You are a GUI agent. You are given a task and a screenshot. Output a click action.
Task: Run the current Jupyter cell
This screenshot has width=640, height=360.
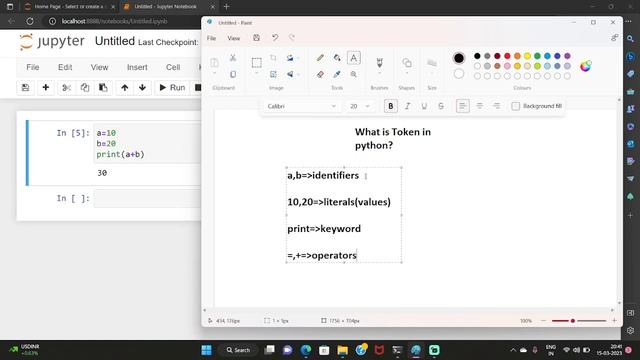[172, 87]
